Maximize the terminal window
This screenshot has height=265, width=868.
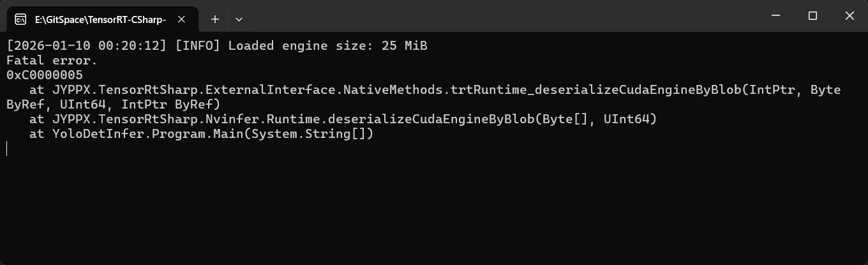[x=812, y=16]
